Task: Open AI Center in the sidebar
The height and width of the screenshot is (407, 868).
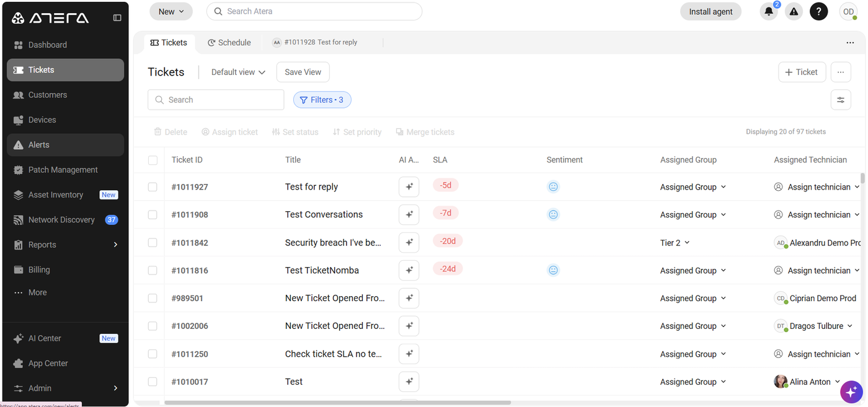Action: 65,338
